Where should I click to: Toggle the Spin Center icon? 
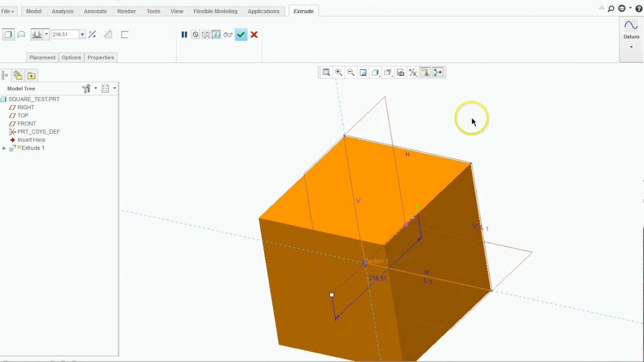438,72
